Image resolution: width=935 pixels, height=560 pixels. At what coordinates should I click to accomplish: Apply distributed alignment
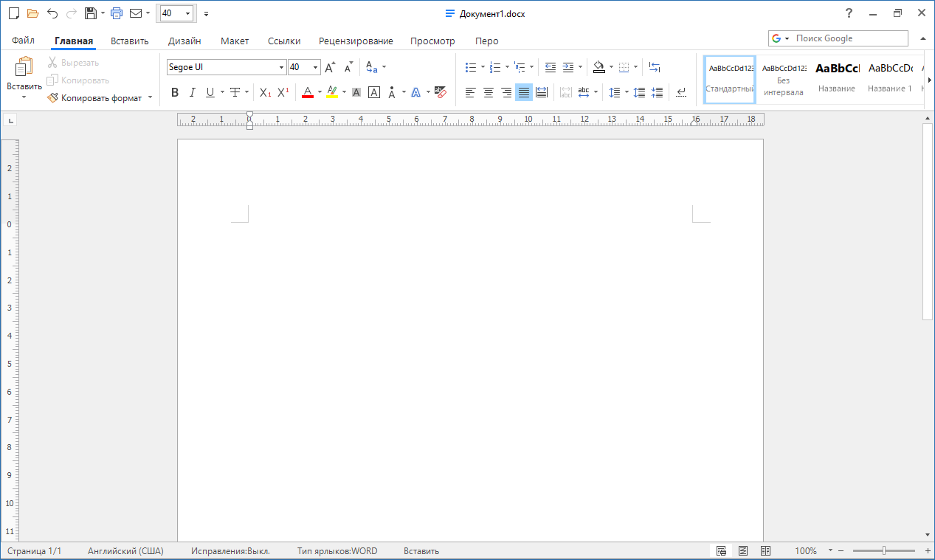(542, 92)
